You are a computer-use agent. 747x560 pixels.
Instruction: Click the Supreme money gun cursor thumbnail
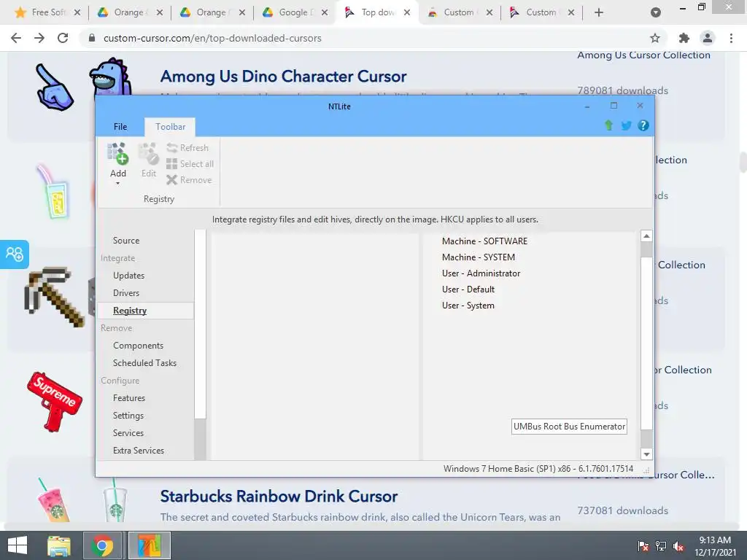54,402
